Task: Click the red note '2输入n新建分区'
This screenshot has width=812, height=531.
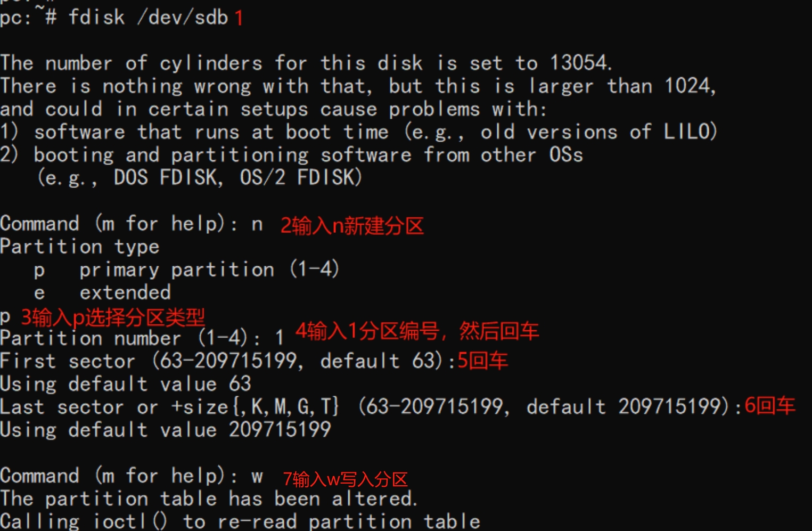Action: click(352, 226)
